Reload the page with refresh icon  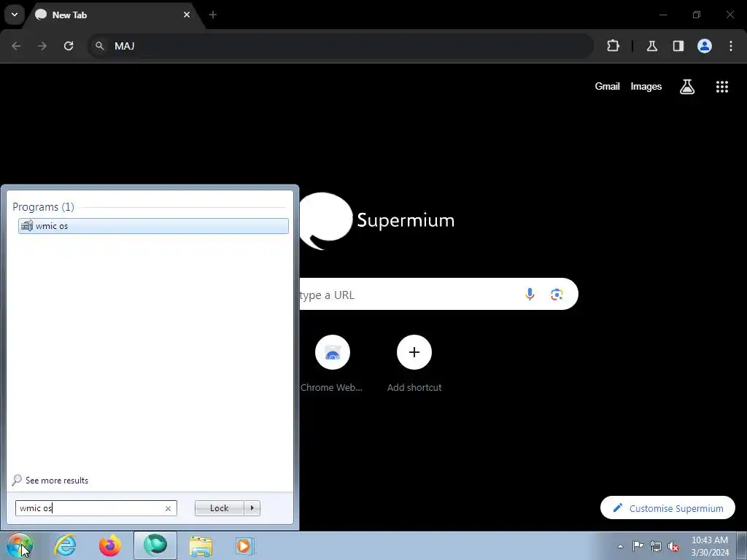[x=69, y=46]
